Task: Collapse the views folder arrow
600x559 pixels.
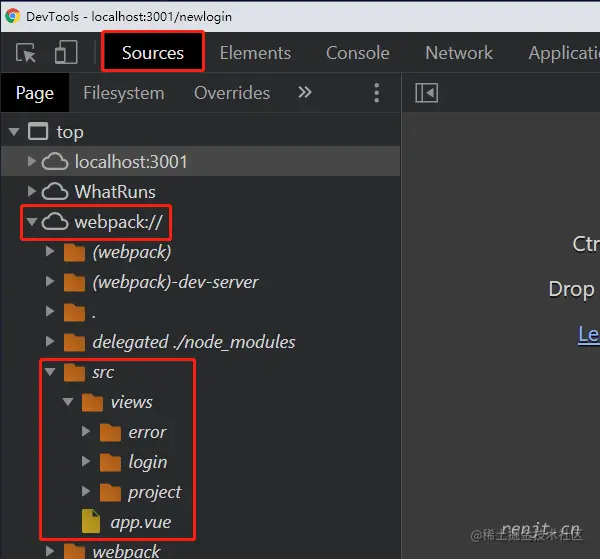Action: point(68,402)
